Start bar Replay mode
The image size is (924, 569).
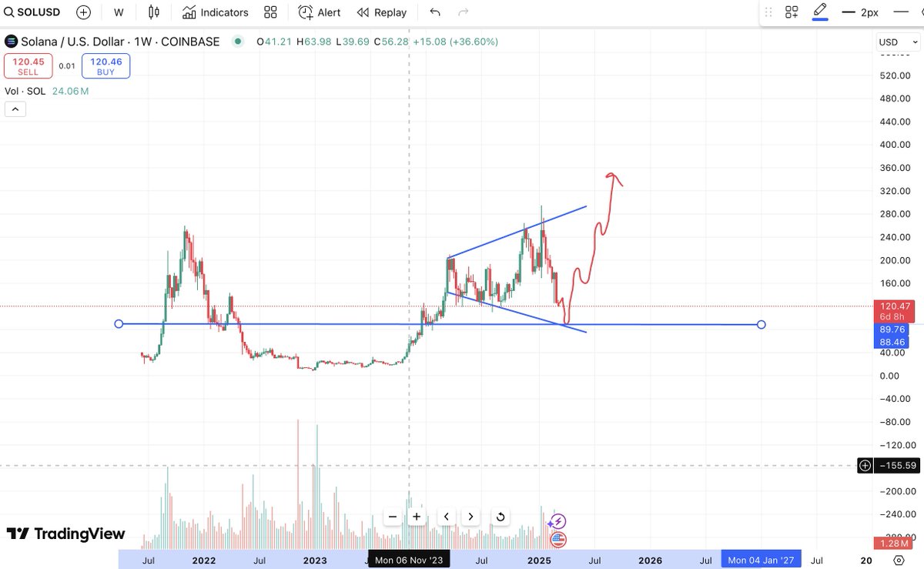click(x=382, y=12)
